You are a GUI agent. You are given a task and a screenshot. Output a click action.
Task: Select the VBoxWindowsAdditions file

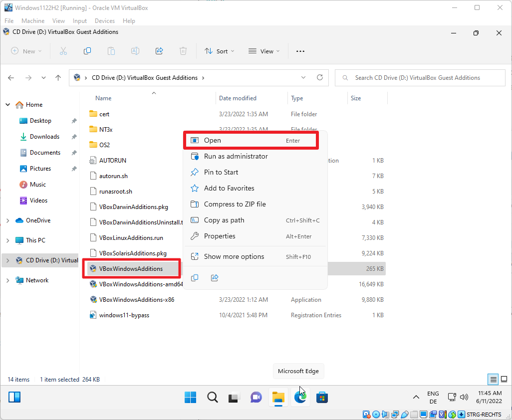(131, 269)
